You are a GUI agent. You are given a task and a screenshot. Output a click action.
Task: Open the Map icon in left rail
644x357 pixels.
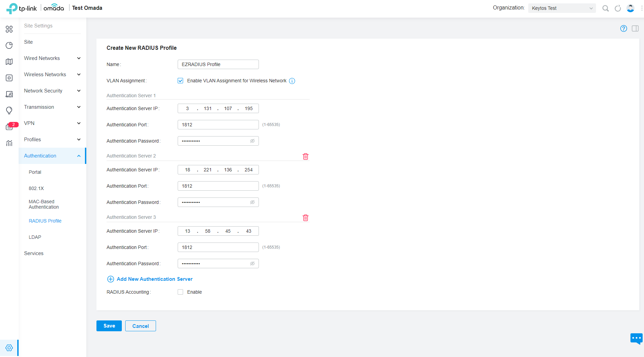pos(9,62)
